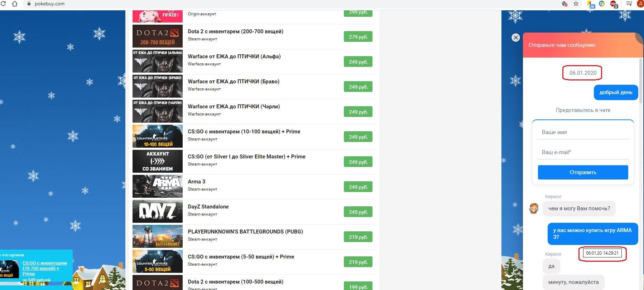Close the chat widget with X
This screenshot has height=290, width=644.
click(516, 37)
